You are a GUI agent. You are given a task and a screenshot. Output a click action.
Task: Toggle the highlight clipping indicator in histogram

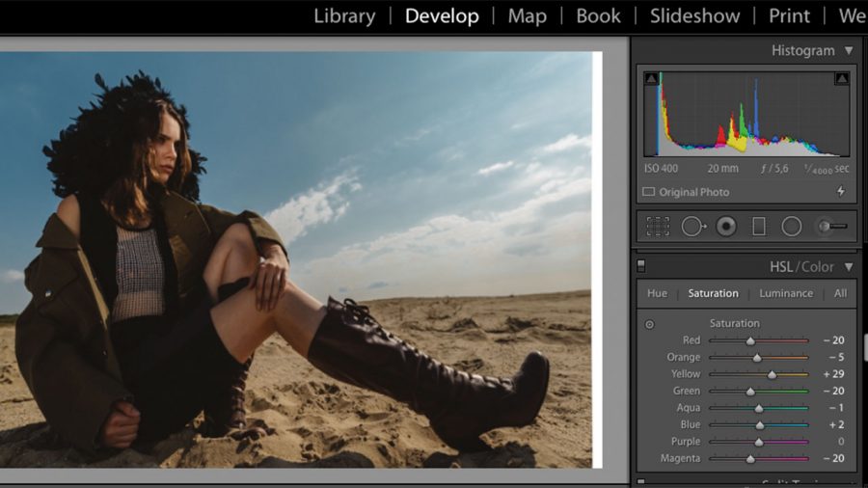coord(842,78)
